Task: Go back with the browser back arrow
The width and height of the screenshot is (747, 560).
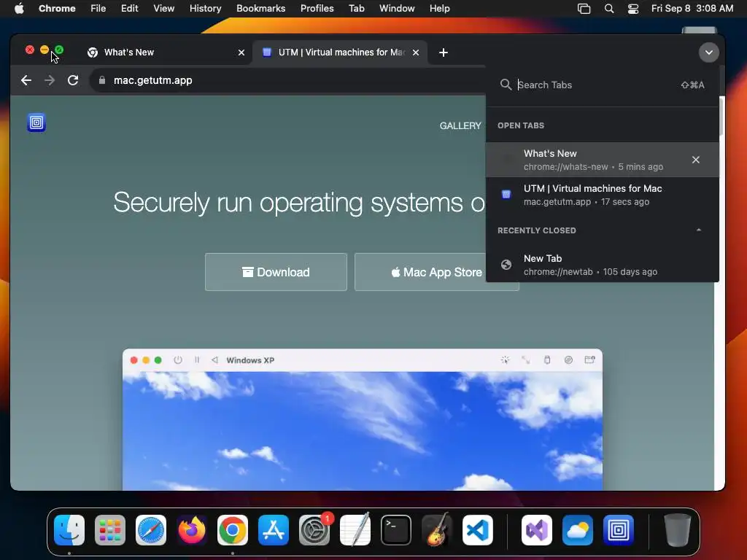Action: tap(26, 80)
